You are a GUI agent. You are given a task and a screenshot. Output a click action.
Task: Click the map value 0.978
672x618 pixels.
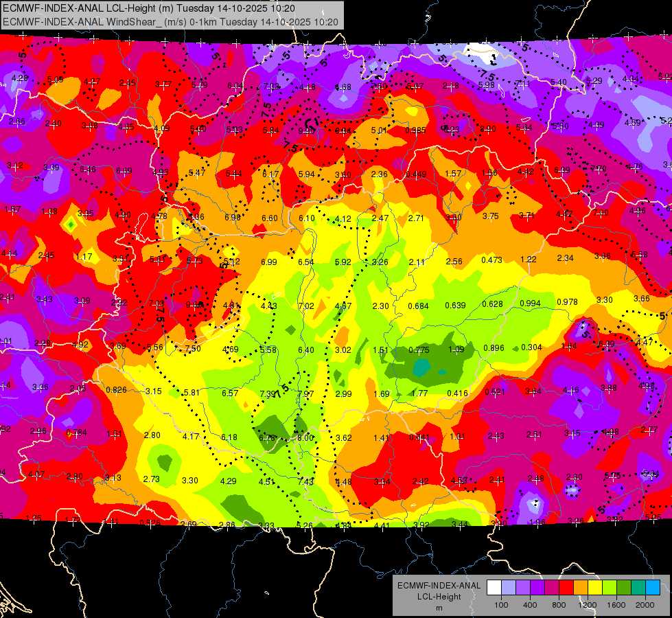567,302
